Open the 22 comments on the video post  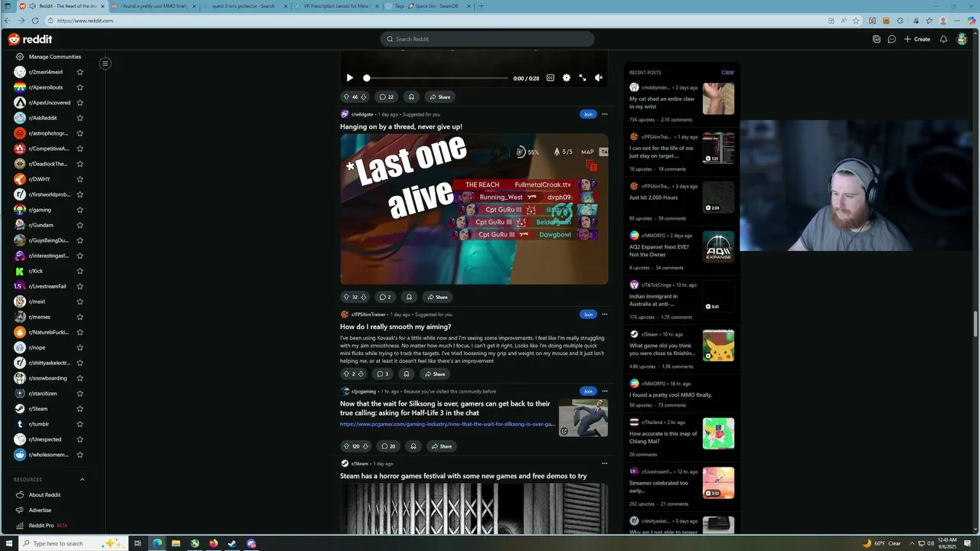point(387,97)
